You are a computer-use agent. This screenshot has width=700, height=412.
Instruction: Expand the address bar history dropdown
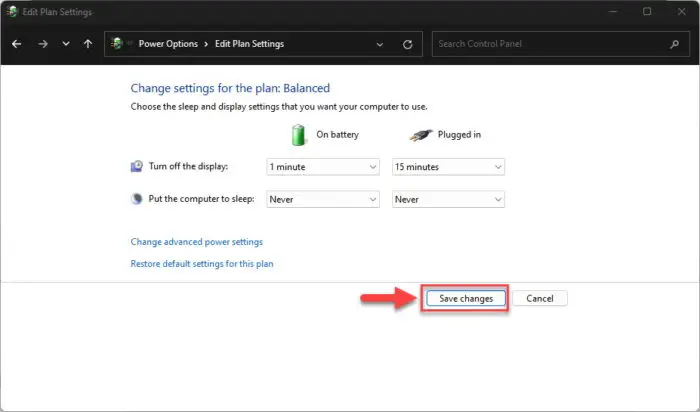point(379,44)
